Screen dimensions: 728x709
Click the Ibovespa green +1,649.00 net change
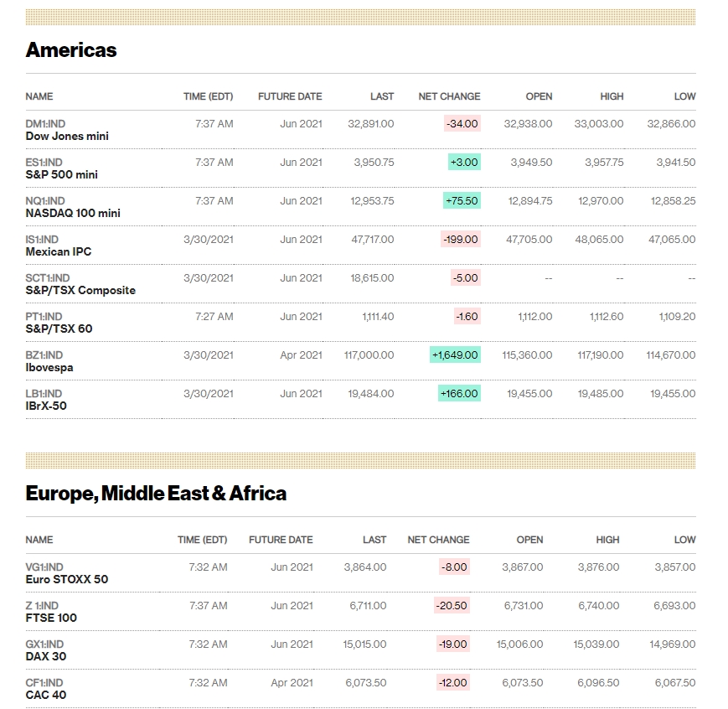(x=455, y=355)
